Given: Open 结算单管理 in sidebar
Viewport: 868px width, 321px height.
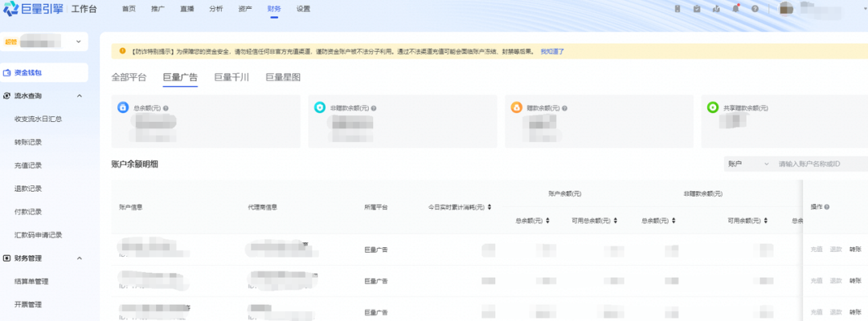Looking at the screenshot, I should 31,281.
